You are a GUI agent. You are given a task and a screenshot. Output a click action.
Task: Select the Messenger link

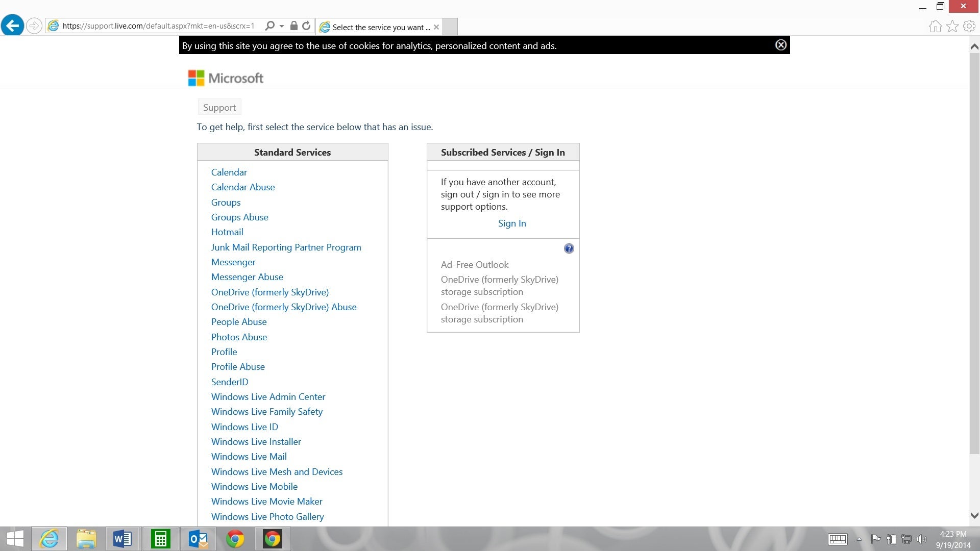tap(233, 262)
